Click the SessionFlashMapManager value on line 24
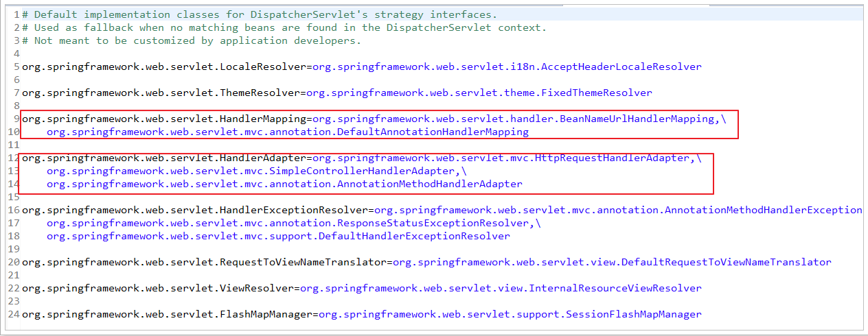Viewport: 868px width, 336px height. 510,314
